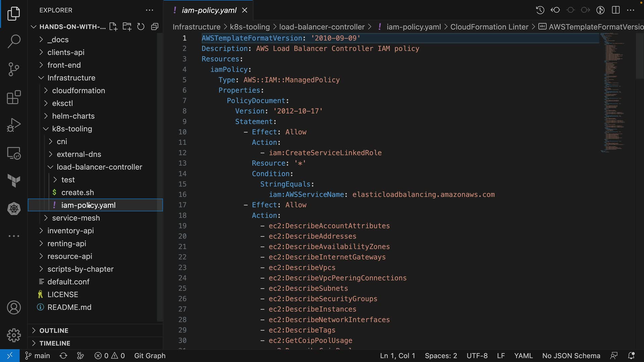Open the Source Control view
644x362 pixels.
pyautogui.click(x=14, y=69)
